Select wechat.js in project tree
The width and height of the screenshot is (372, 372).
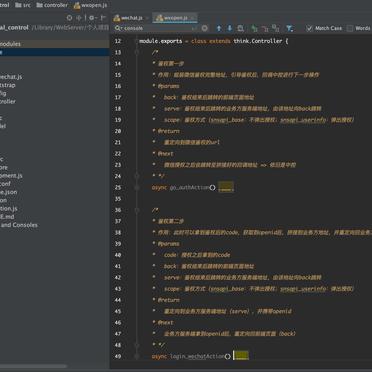click(55, 77)
